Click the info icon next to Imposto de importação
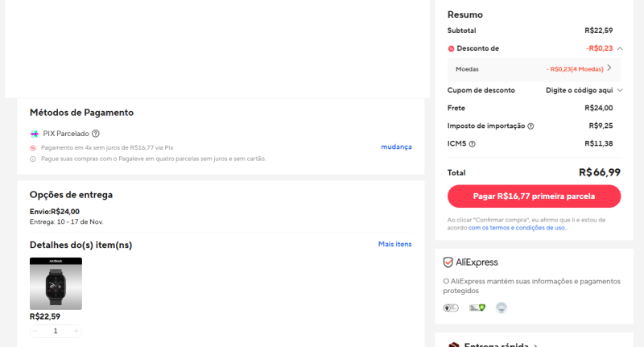 (530, 126)
